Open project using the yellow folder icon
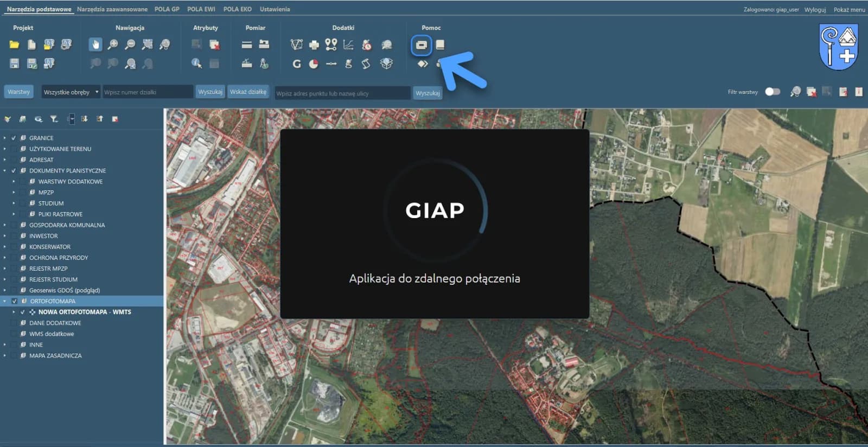This screenshot has width=868, height=447. click(x=15, y=44)
